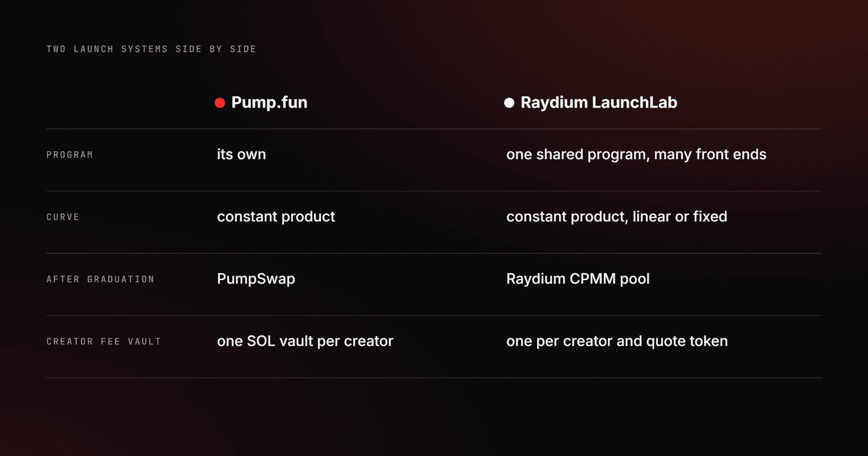868x456 pixels.
Task: Click 'one SOL vault per creator'
Action: click(305, 341)
